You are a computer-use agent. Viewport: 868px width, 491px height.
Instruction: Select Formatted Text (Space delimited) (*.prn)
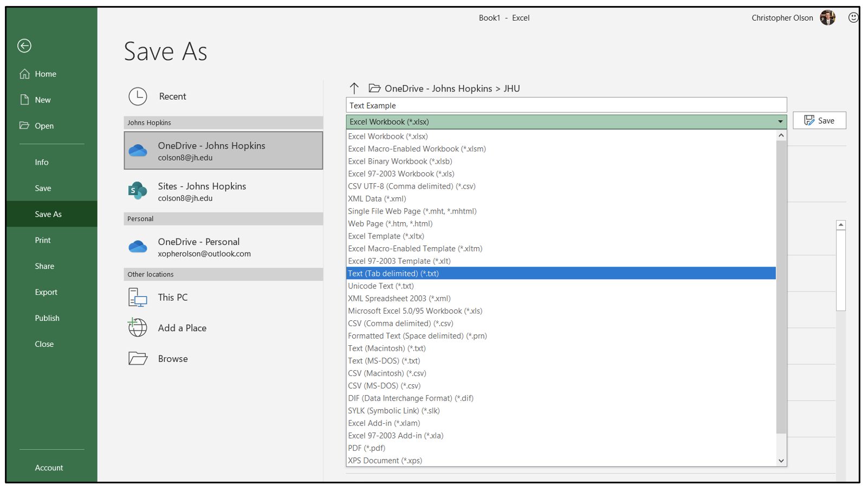point(561,335)
